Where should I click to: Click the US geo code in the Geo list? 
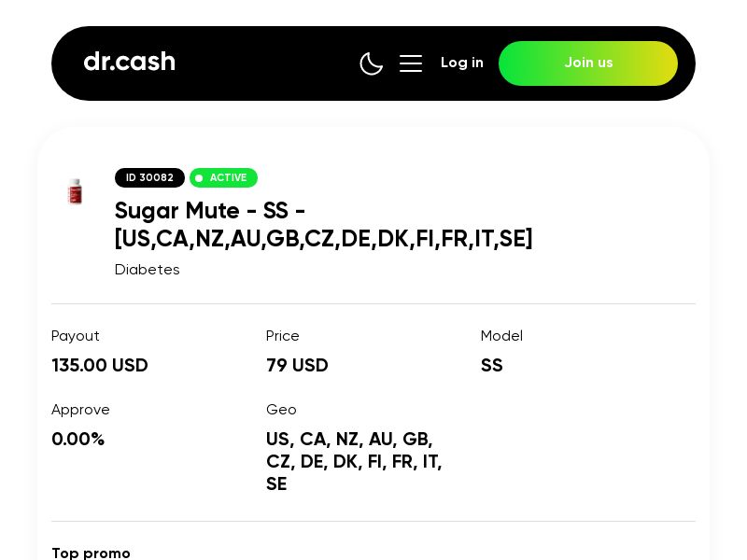(276, 439)
